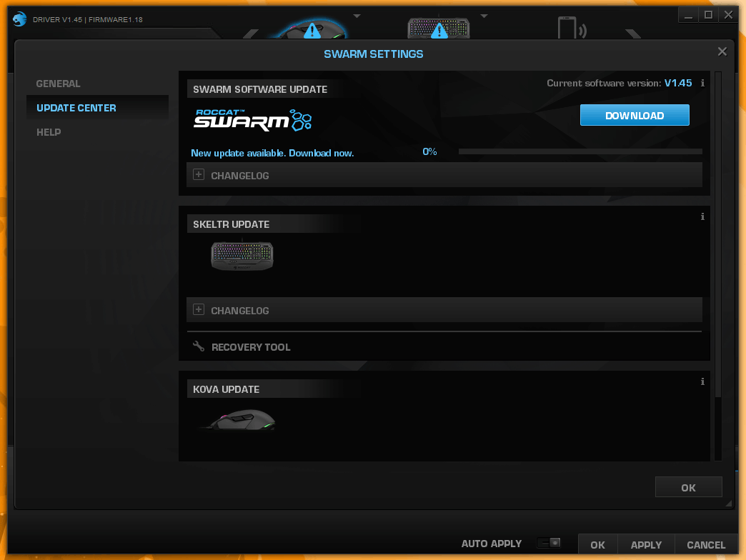Expand the Skeltr Update changelog
The height and width of the screenshot is (560, 746).
[444, 310]
